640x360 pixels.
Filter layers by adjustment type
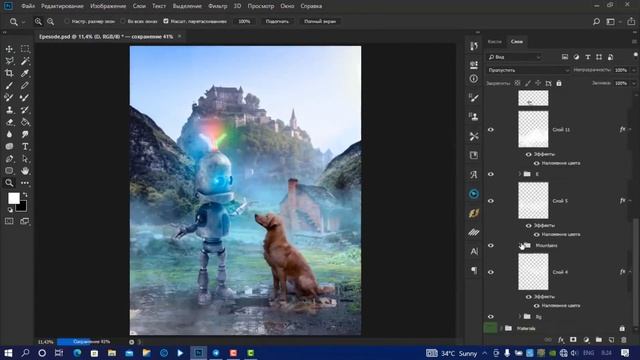[576, 57]
